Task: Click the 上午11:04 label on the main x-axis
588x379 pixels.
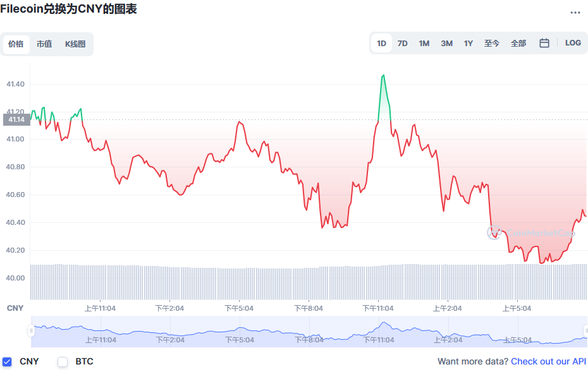Action: tap(100, 309)
